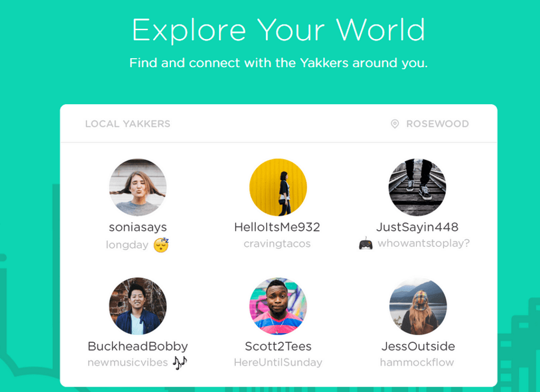
Task: Click the Scott2Tees username
Action: tap(278, 346)
